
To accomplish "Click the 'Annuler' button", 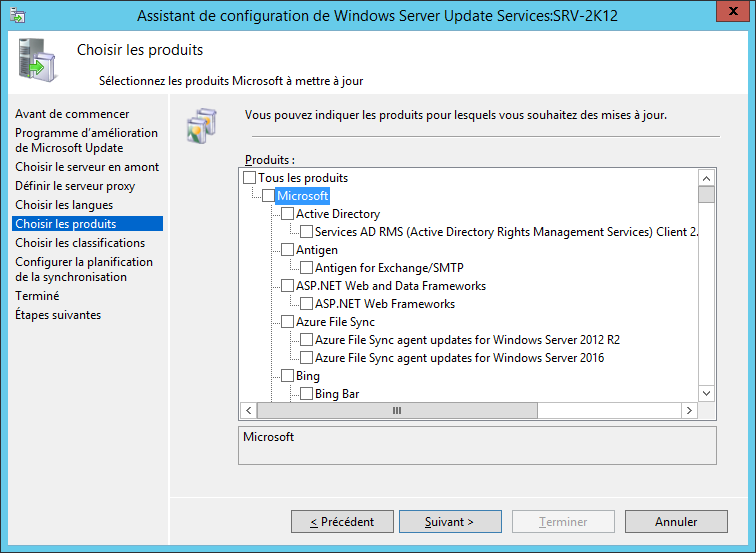I will coord(676,522).
